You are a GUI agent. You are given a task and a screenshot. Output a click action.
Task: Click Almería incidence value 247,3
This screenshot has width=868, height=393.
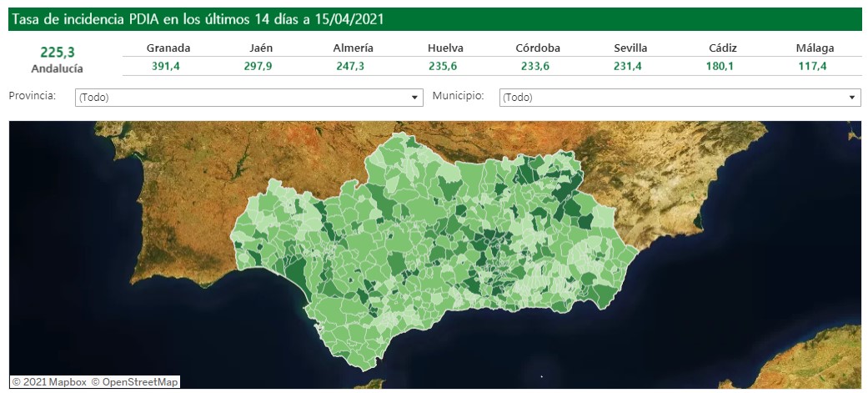coord(350,67)
